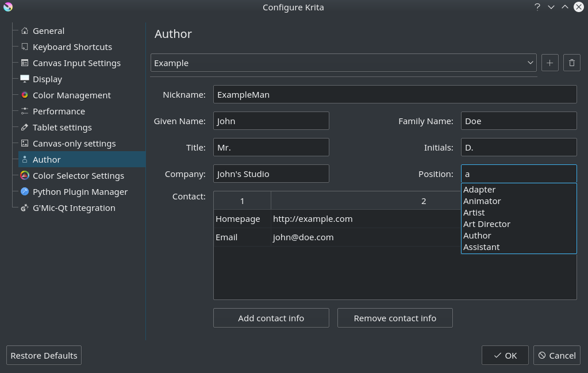Click the plus icon to add author profile
588x373 pixels.
(x=549, y=62)
